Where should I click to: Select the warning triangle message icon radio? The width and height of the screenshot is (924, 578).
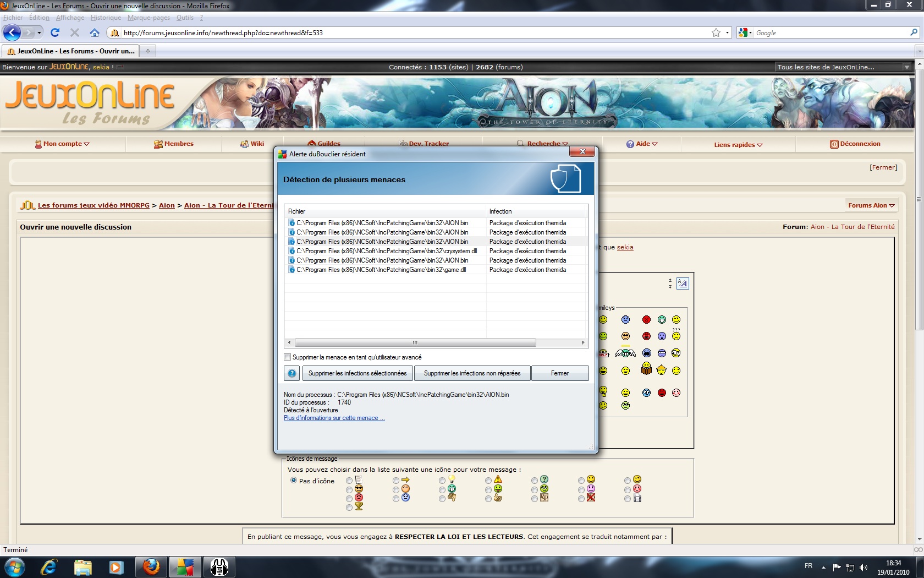488,481
